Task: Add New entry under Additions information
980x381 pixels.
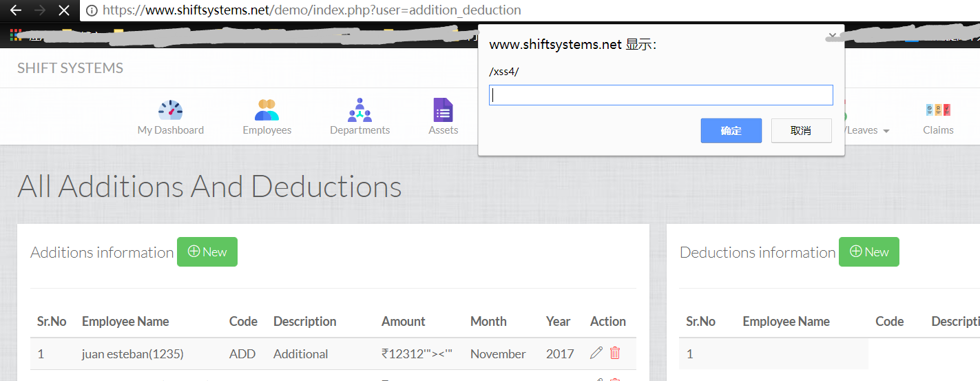Action: tap(207, 252)
